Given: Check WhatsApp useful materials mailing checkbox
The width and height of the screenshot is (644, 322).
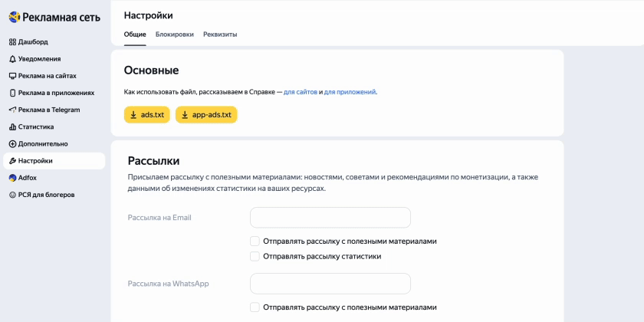Looking at the screenshot, I should click(255, 307).
